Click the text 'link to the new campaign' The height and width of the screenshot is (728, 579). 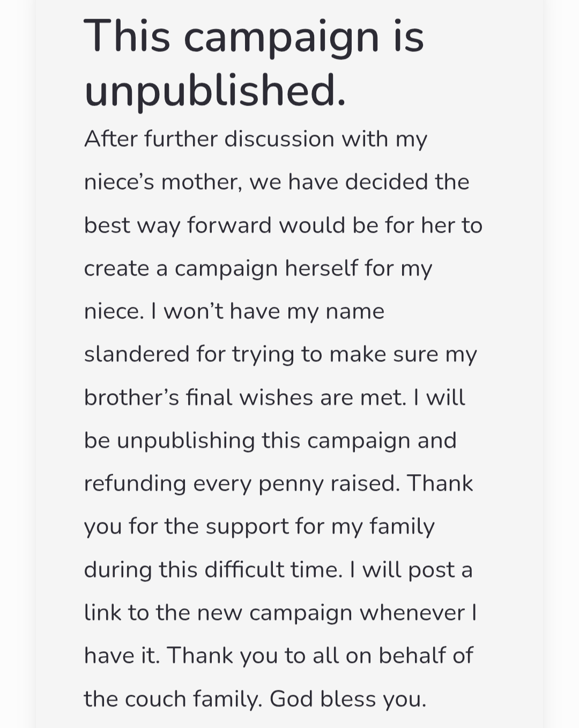(218, 613)
